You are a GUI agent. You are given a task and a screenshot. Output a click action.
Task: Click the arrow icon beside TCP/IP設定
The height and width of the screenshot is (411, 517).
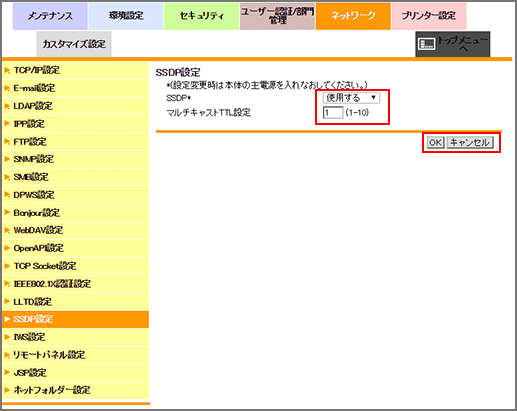(7, 70)
